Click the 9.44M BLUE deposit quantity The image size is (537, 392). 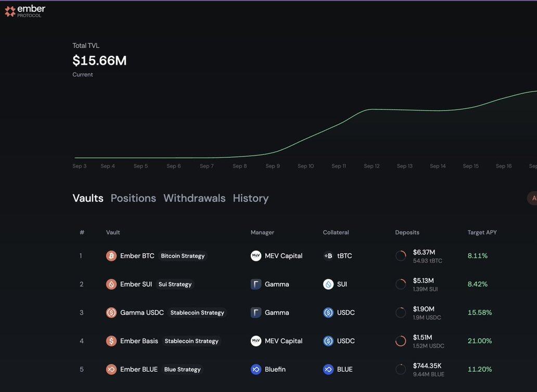click(x=429, y=374)
